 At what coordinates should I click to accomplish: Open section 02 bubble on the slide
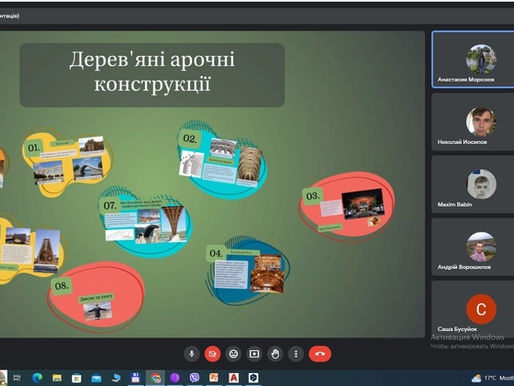pos(222,159)
